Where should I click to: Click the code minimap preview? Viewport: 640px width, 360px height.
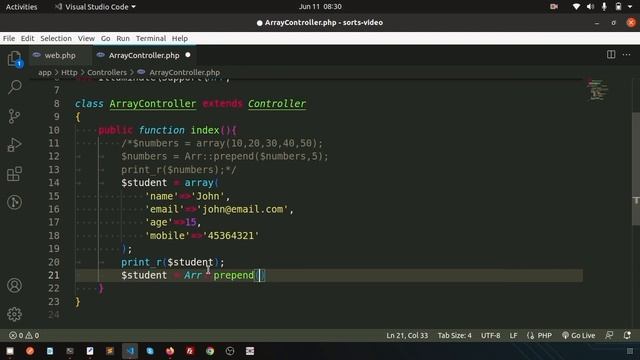point(598,90)
